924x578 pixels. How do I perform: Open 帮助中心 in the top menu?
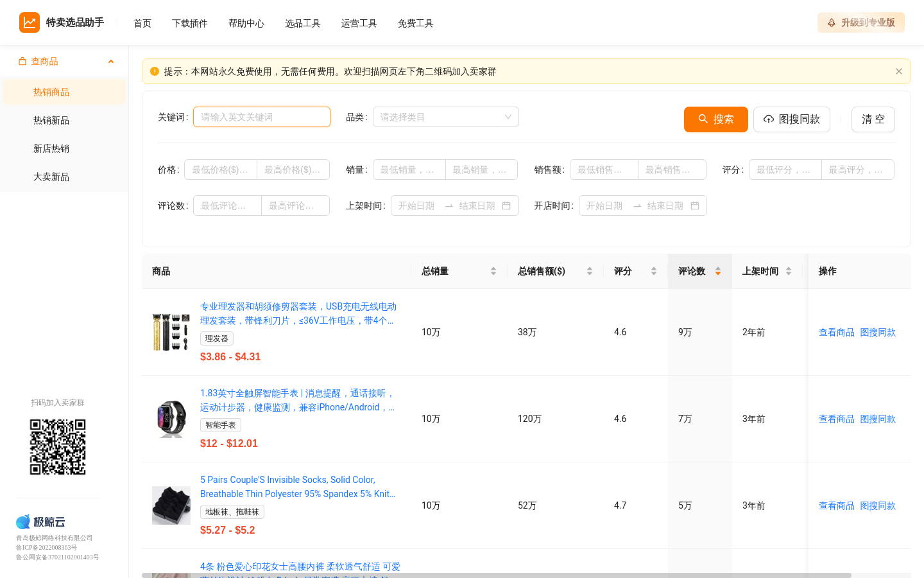coord(246,23)
